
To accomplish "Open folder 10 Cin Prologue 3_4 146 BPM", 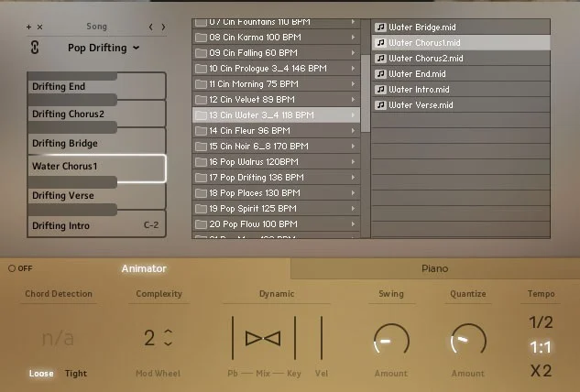I will pos(276,69).
